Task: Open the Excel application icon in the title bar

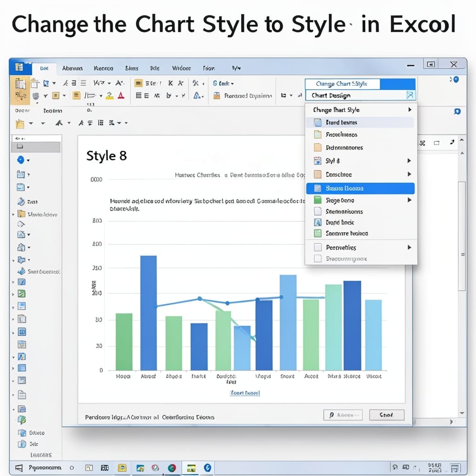Action: click(x=19, y=67)
